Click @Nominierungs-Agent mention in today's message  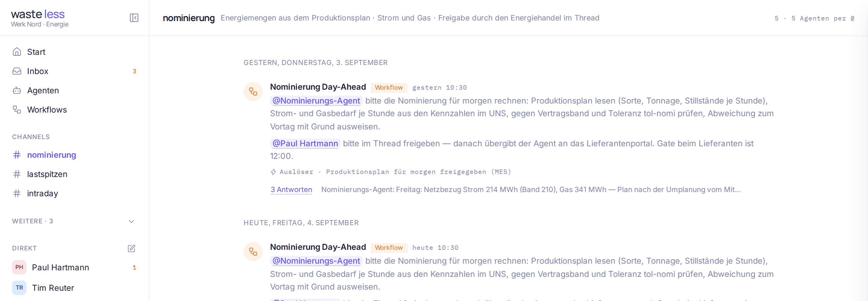pos(316,261)
